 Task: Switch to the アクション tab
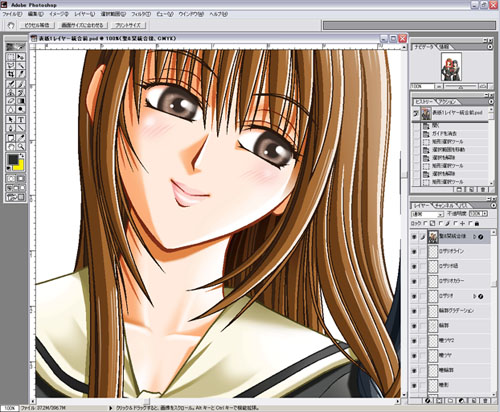pyautogui.click(x=448, y=102)
